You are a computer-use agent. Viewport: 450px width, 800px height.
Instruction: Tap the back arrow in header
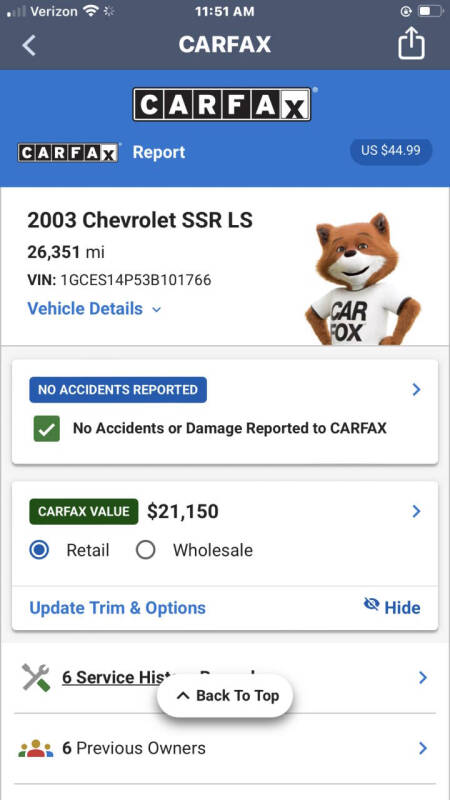point(29,45)
